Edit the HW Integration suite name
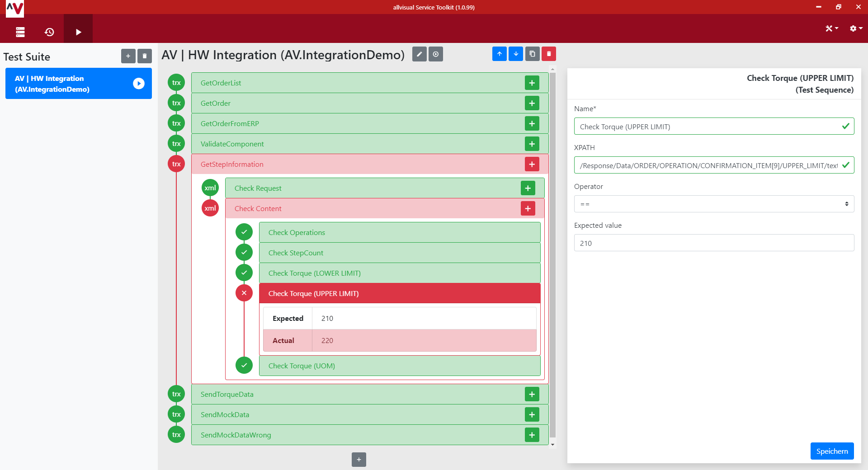Viewport: 868px width, 470px height. 419,54
